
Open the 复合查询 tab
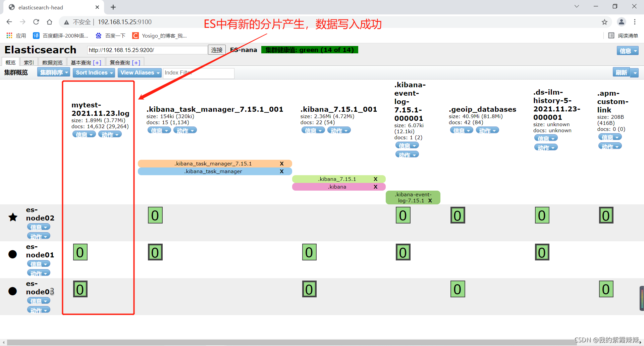coord(125,62)
